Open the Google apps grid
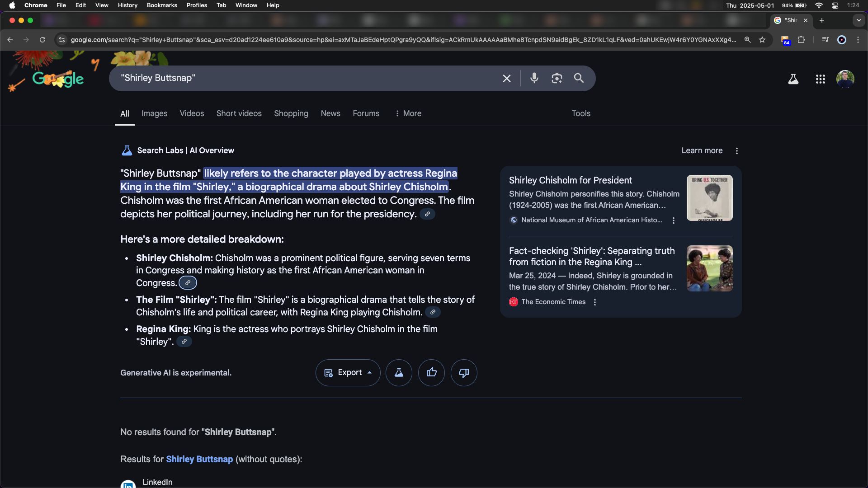Image resolution: width=868 pixels, height=488 pixels. (820, 79)
